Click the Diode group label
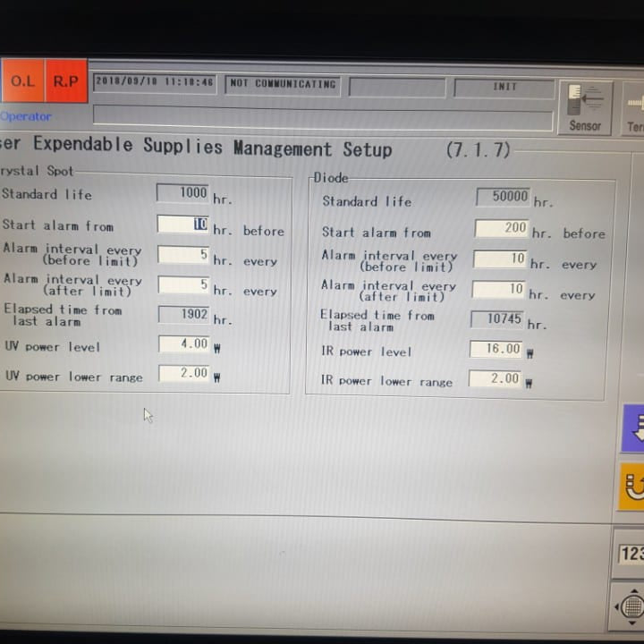 point(331,178)
